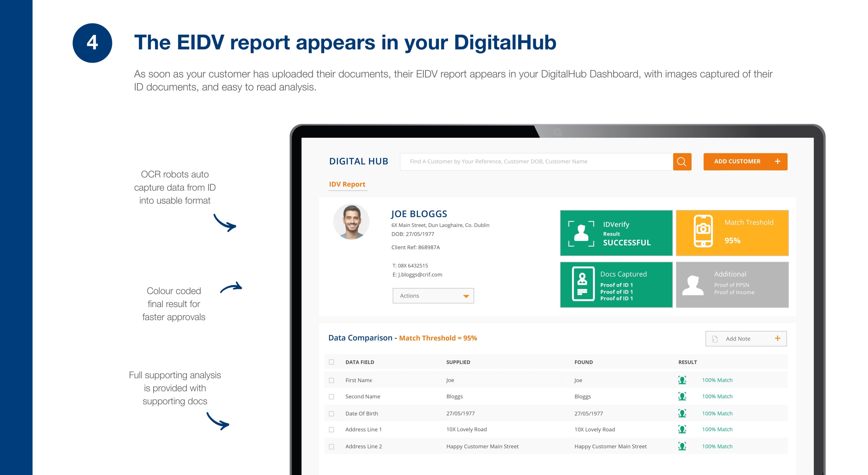Check the Second Name row checkbox
The image size is (868, 475).
pyautogui.click(x=332, y=397)
